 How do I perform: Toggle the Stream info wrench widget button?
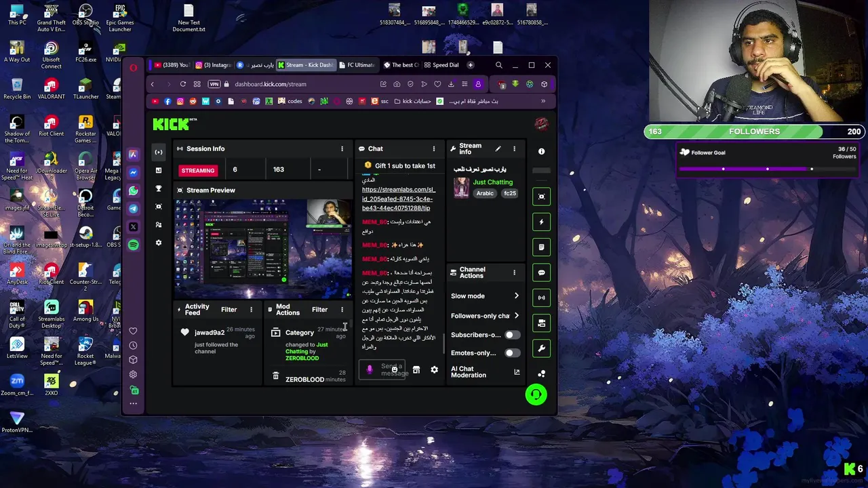point(541,348)
